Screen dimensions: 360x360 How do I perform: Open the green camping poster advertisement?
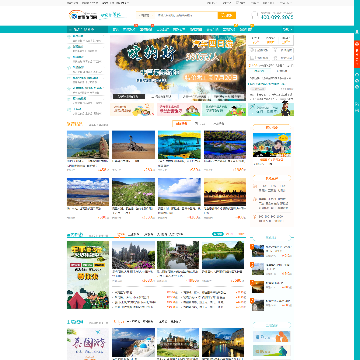tap(88, 275)
